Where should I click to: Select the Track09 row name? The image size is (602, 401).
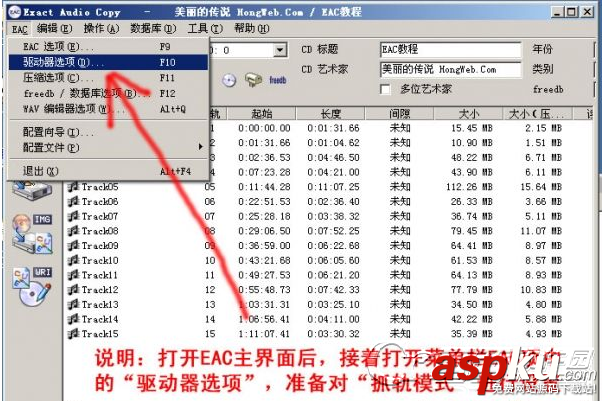(x=100, y=245)
